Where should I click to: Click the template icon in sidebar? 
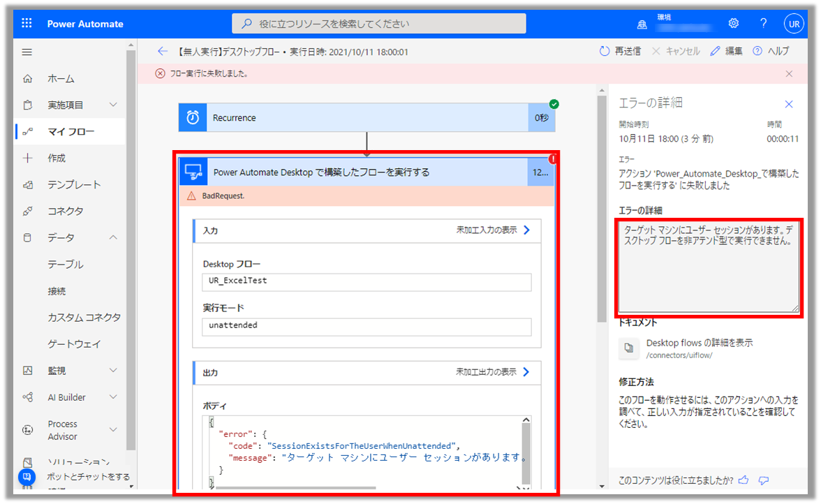pyautogui.click(x=28, y=185)
